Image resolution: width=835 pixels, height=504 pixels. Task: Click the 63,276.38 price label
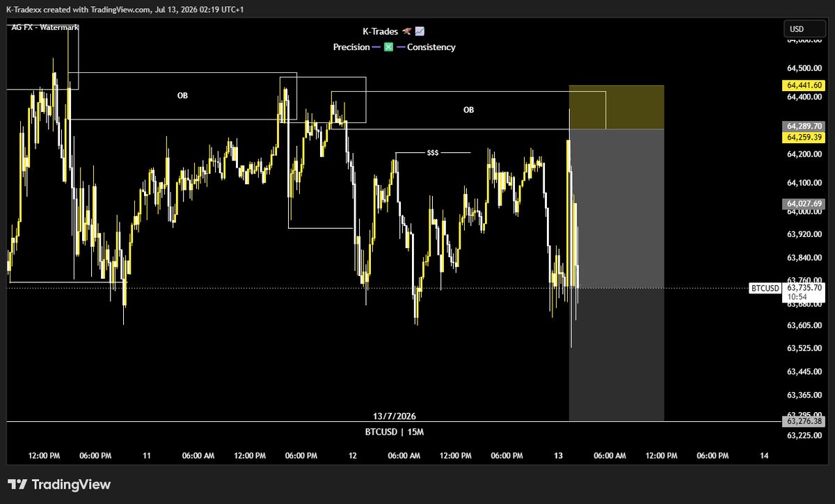tap(804, 421)
